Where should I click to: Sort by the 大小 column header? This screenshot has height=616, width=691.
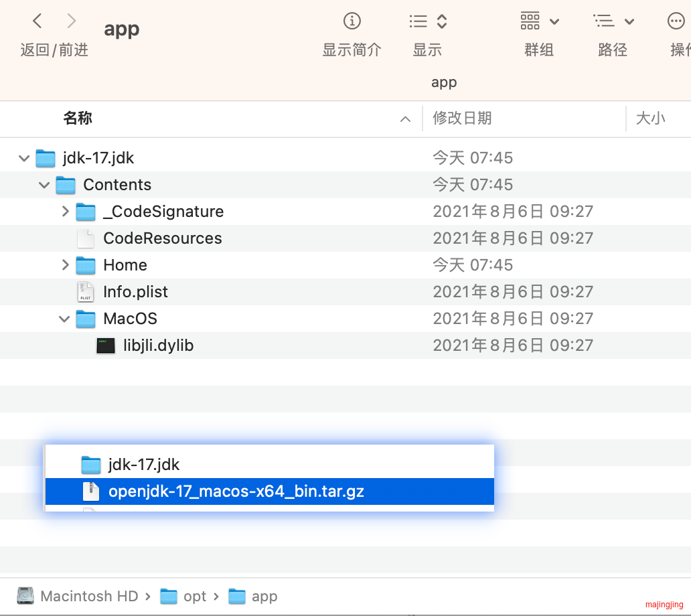[650, 118]
